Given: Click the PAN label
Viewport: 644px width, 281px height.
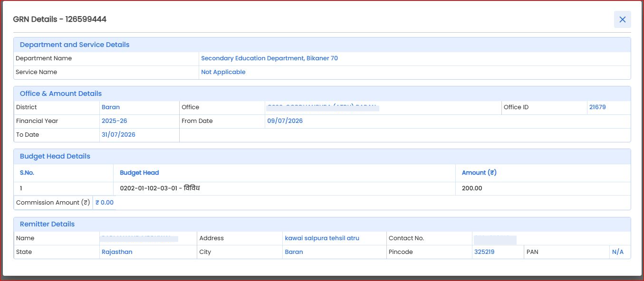Looking at the screenshot, I should pos(532,252).
